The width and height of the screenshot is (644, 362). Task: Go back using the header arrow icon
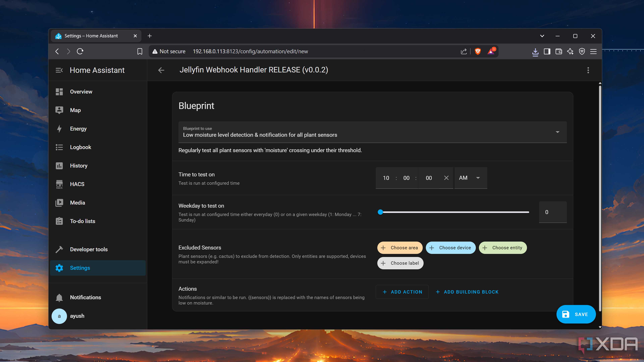point(161,70)
